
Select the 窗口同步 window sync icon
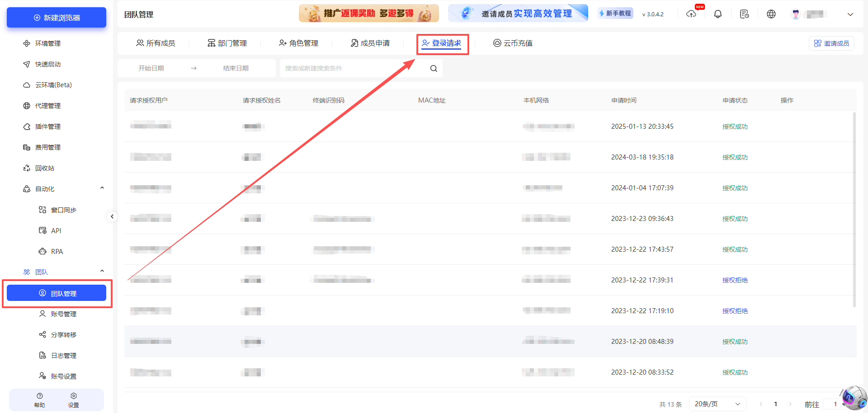tap(42, 210)
